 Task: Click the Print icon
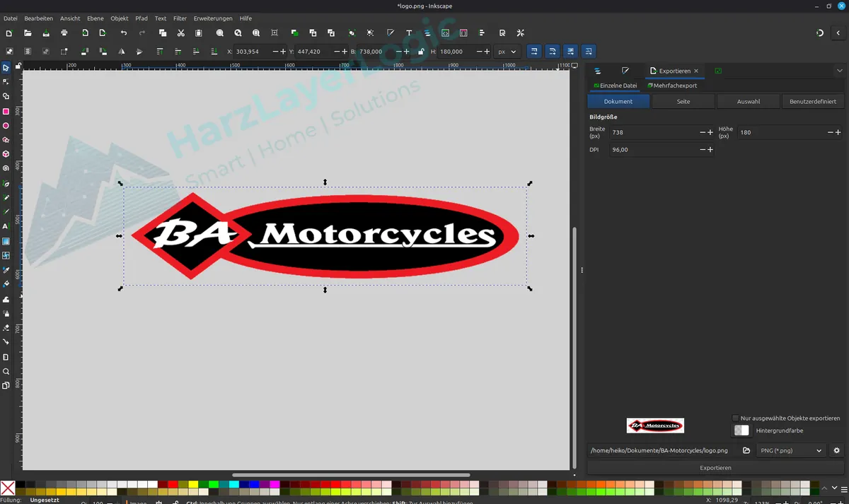pos(64,33)
